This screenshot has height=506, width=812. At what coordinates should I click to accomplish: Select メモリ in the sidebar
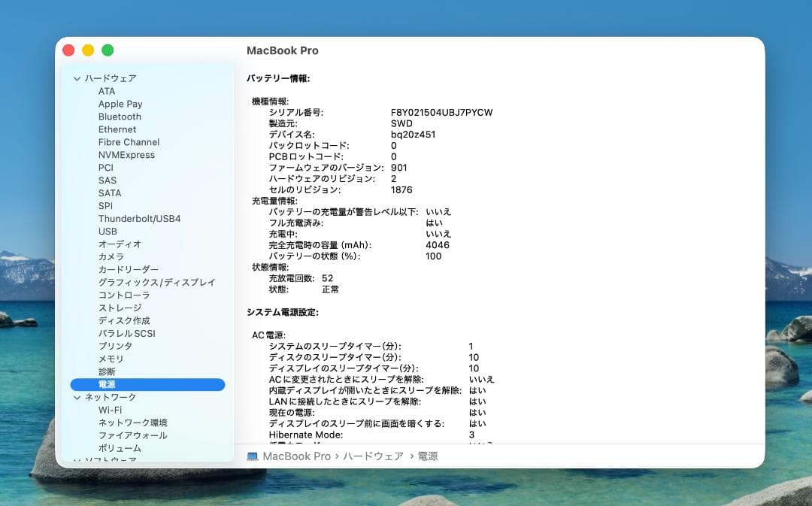(111, 359)
